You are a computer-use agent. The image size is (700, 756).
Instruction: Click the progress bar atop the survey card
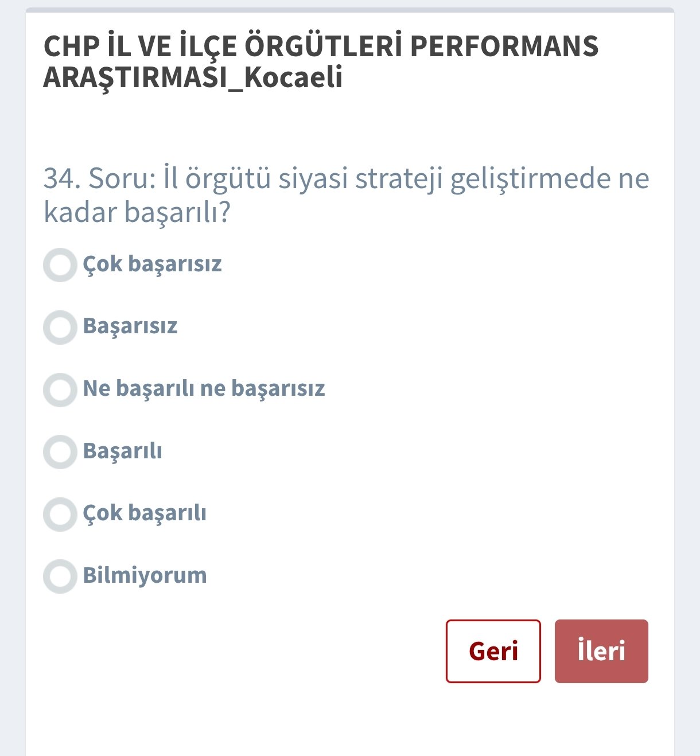350,10
